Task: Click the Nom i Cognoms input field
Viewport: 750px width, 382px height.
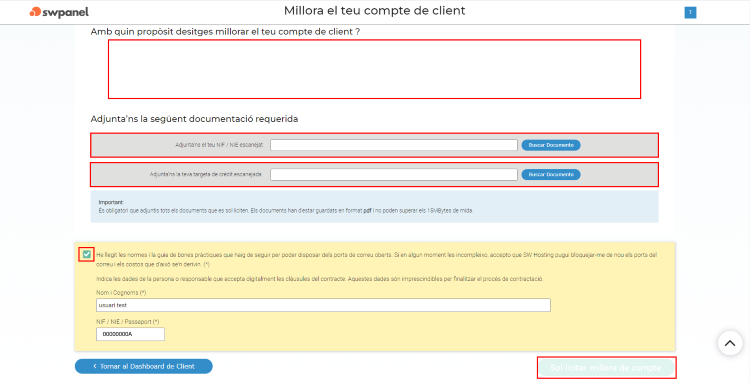Action: pos(323,305)
